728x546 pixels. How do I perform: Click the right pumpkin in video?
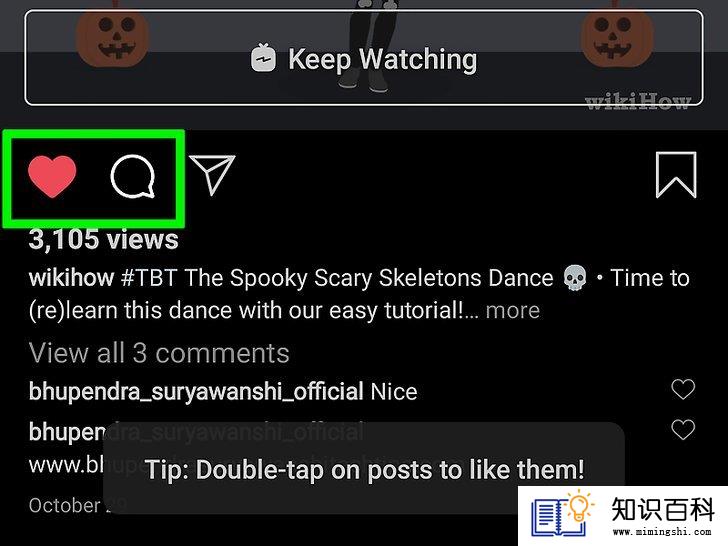(617, 36)
